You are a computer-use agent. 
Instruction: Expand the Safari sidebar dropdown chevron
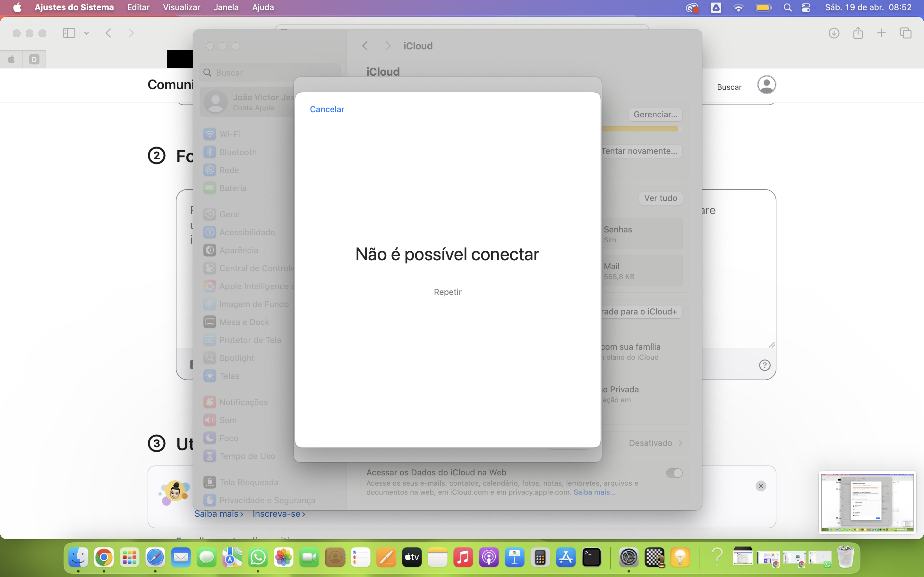[x=87, y=33]
